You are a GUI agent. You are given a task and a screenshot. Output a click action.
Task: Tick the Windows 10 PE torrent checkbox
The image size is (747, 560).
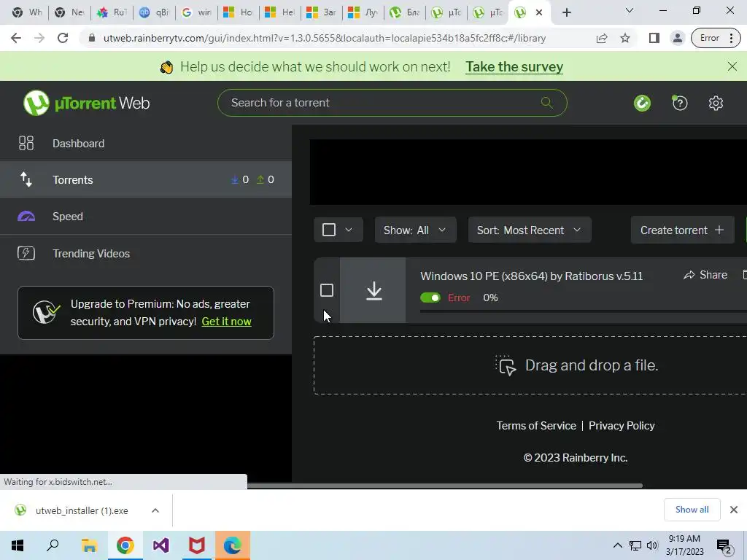tap(327, 290)
